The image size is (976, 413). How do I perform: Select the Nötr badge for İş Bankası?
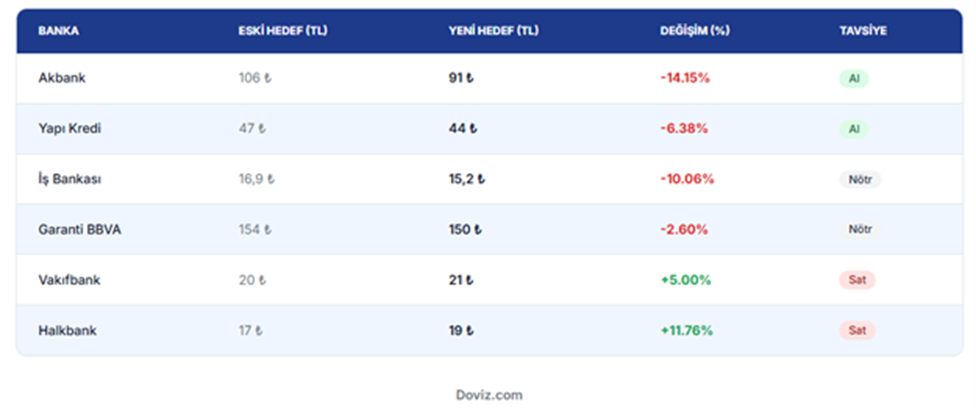(x=860, y=180)
